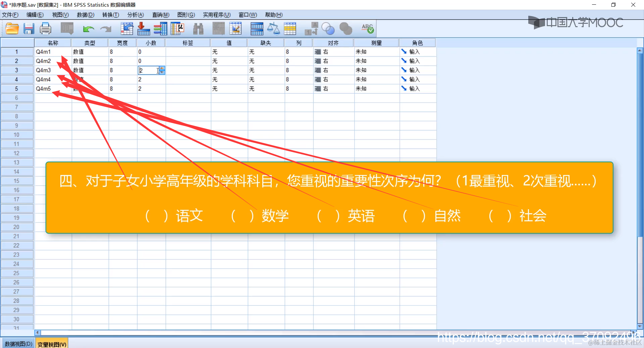This screenshot has height=348, width=644.
Task: Open the 值 cell for Q4m1
Action: point(229,52)
